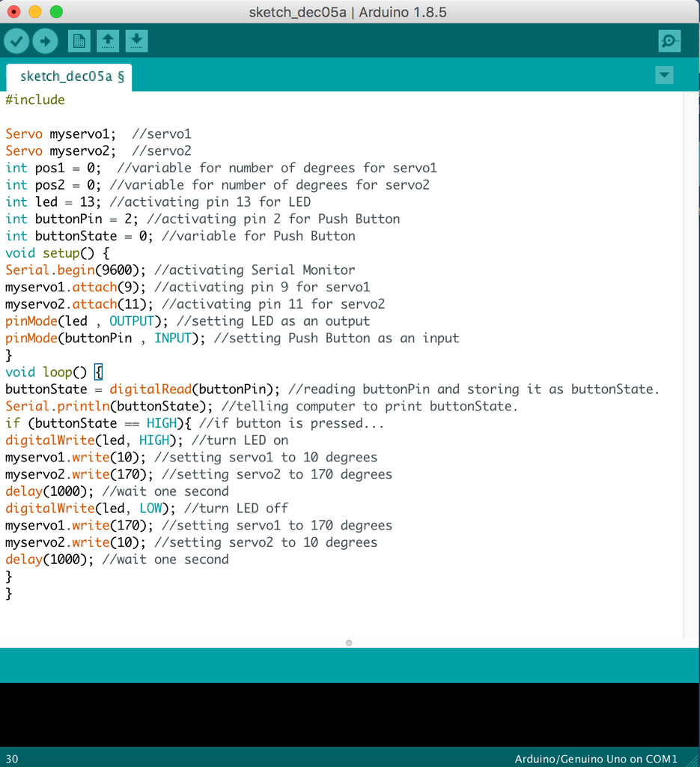700x767 pixels.
Task: Click the console divider handle dot
Action: 349,643
